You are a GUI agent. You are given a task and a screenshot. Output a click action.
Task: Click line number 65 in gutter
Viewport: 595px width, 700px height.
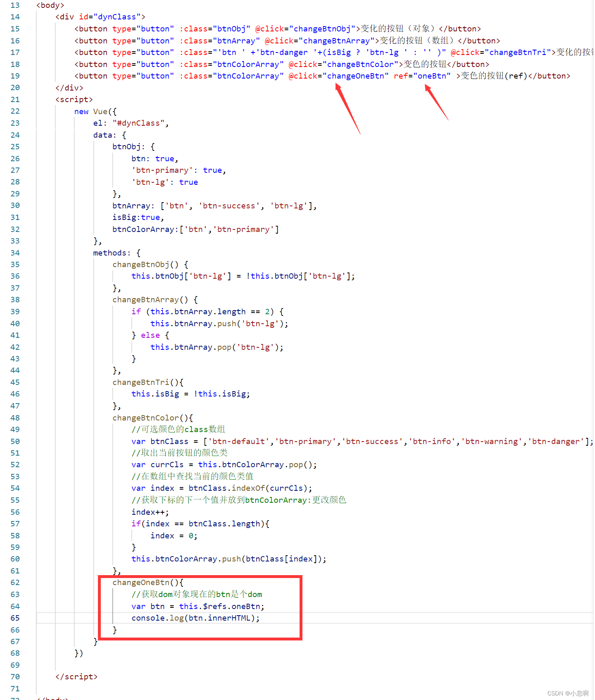click(x=15, y=618)
